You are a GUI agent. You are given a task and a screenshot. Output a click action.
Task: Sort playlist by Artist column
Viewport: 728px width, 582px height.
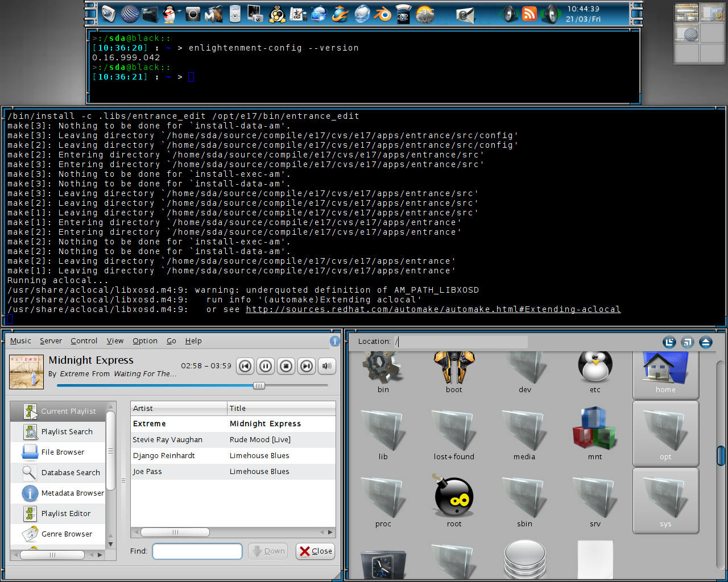click(x=179, y=408)
